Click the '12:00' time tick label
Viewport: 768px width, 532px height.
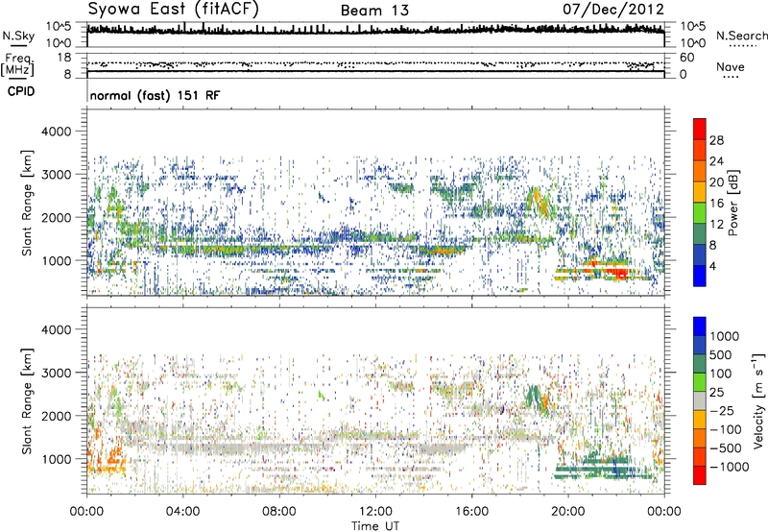point(375,512)
